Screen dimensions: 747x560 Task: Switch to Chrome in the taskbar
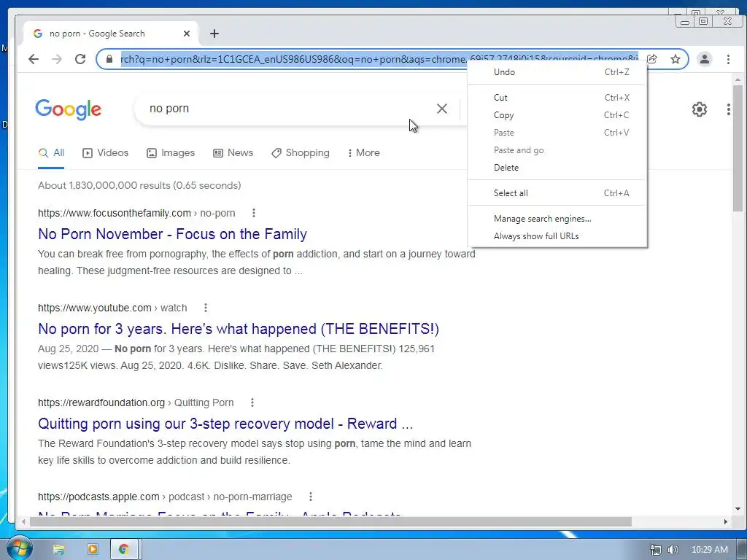point(123,550)
